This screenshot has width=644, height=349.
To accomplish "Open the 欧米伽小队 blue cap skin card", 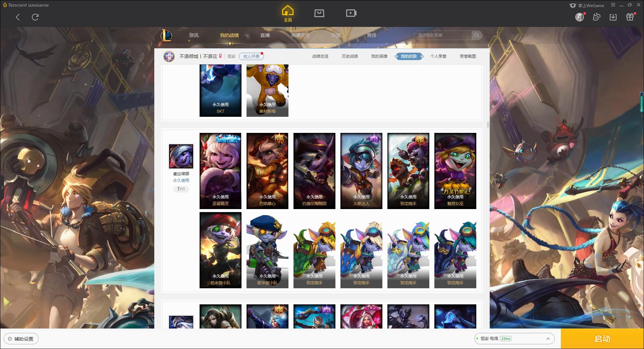I will pyautogui.click(x=267, y=250).
